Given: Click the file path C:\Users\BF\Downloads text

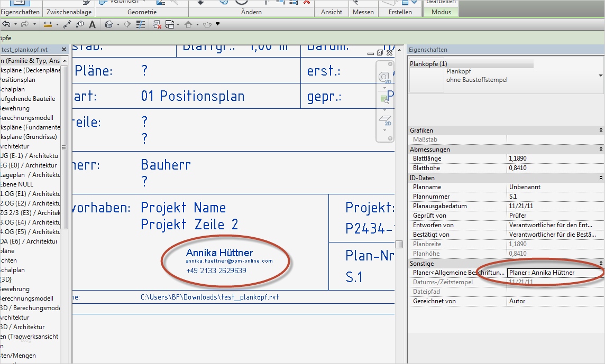Looking at the screenshot, I should click(209, 297).
